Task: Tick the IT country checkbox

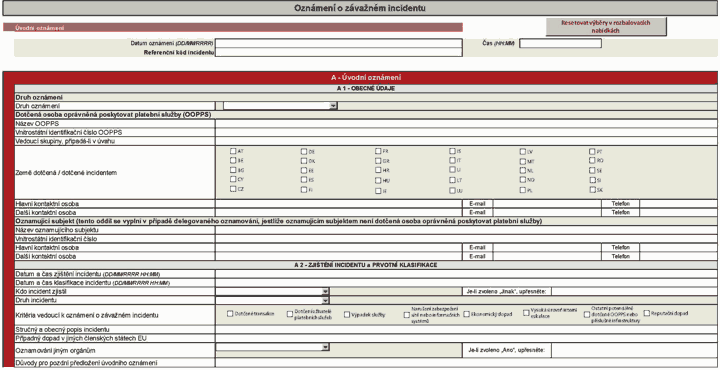Action: pyautogui.click(x=452, y=160)
